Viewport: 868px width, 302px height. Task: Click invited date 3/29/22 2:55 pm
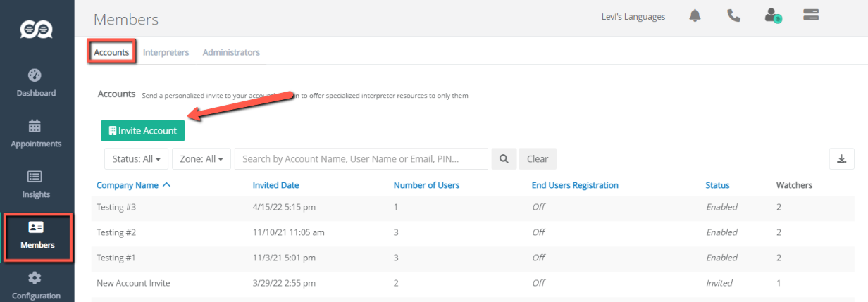(284, 283)
